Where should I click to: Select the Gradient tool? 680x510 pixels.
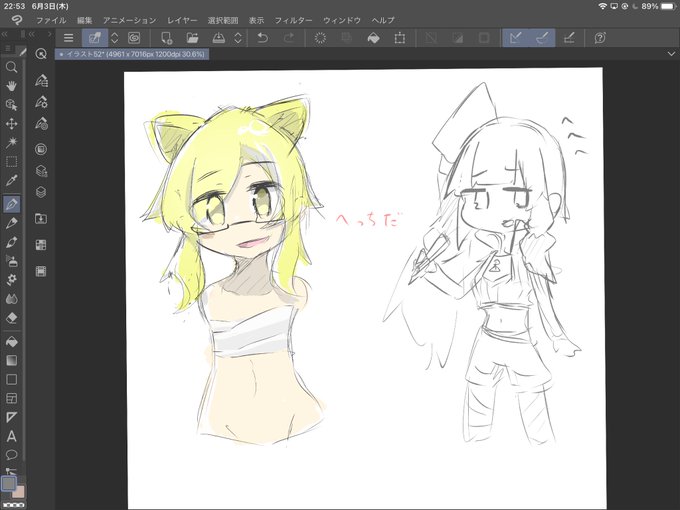pyautogui.click(x=12, y=360)
